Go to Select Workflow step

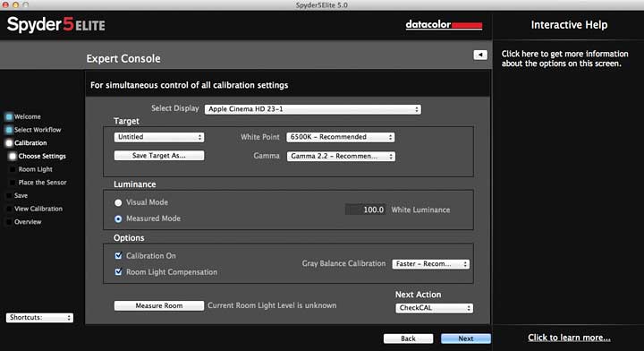(38, 130)
